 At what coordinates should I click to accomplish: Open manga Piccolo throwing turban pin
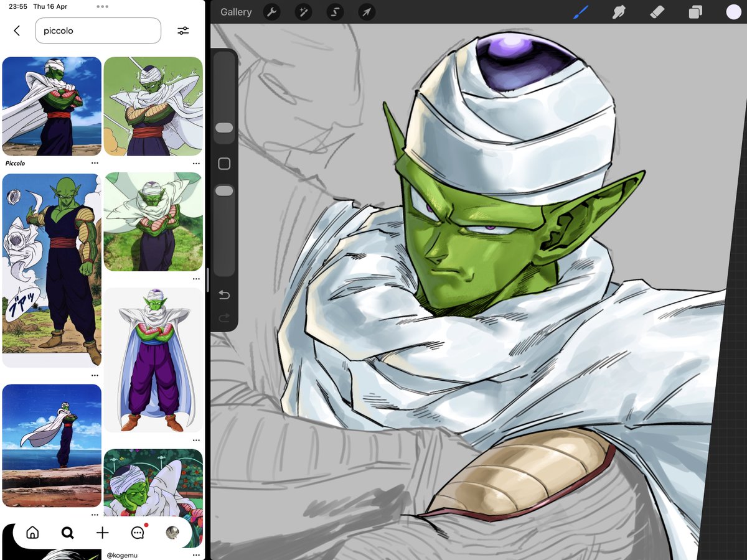point(52,271)
